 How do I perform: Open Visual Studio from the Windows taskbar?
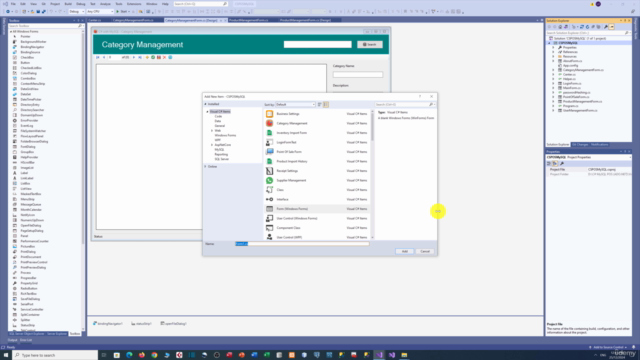379,355
